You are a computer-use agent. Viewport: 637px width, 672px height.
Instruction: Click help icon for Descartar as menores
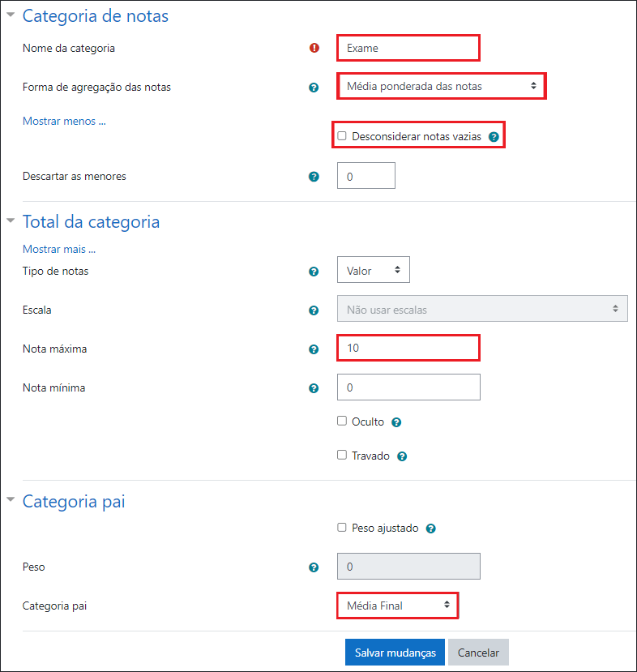(314, 176)
